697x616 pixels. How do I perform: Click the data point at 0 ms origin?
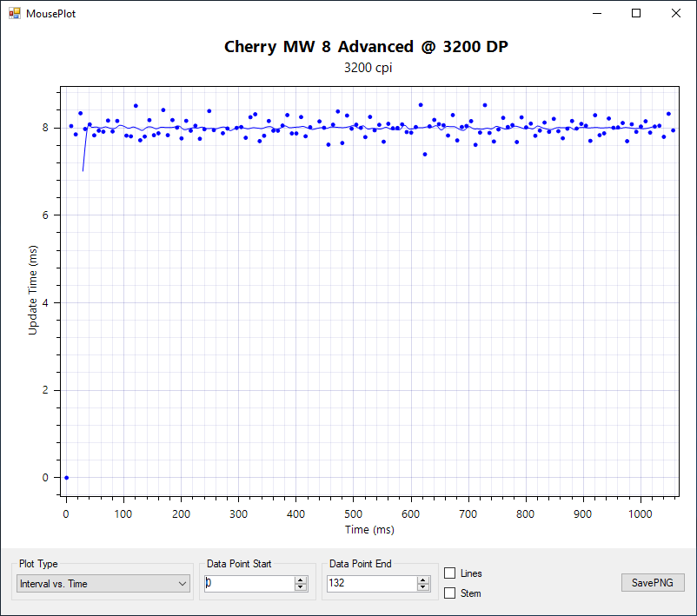pyautogui.click(x=67, y=478)
